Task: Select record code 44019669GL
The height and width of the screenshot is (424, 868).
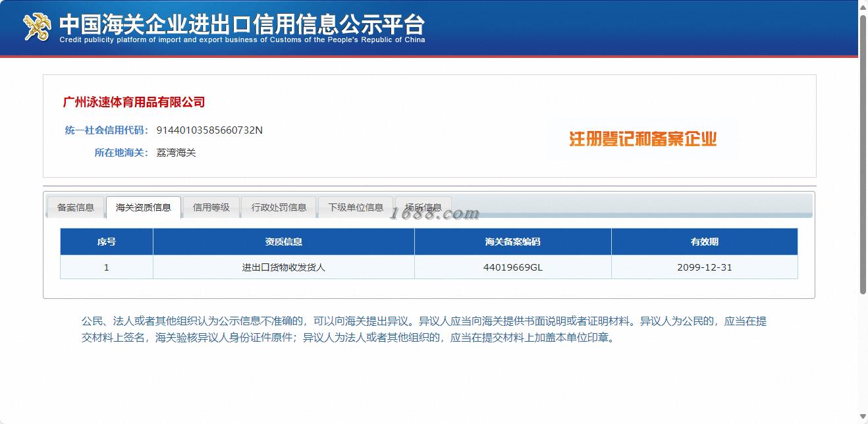Action: [x=513, y=267]
